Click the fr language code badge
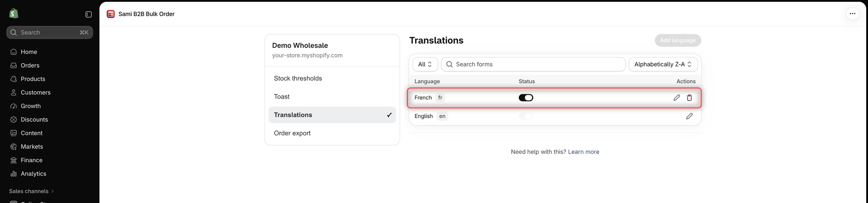Screen dimensions: 868x203 [440, 97]
